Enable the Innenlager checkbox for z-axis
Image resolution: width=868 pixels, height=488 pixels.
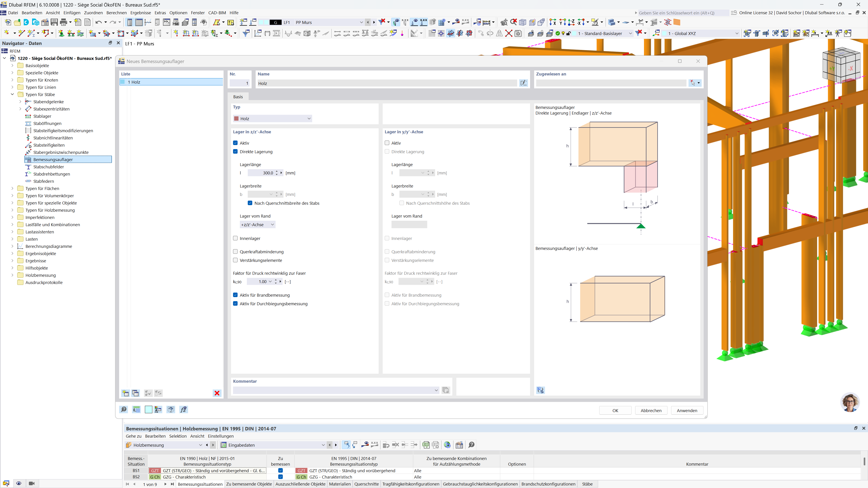click(x=236, y=238)
